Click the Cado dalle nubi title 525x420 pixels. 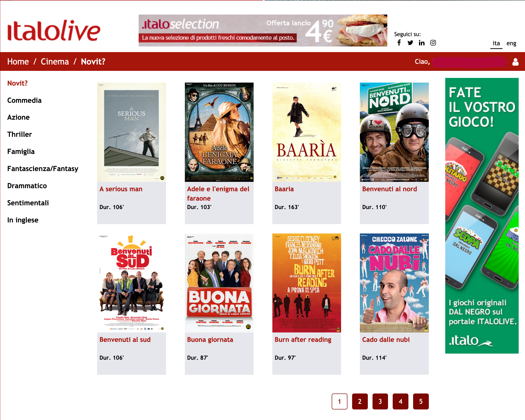click(x=386, y=339)
